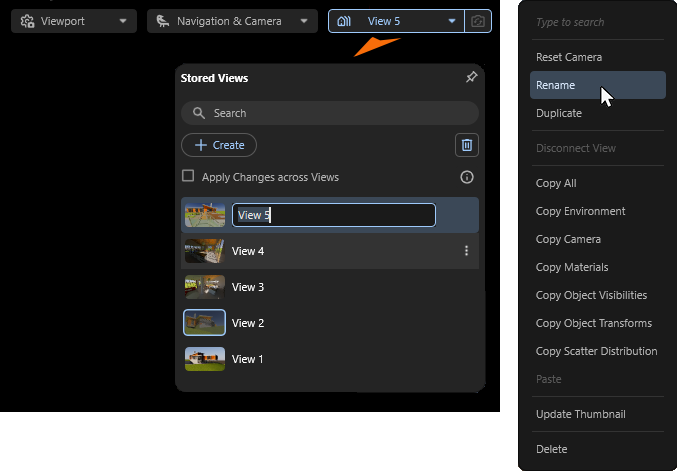Click the View 1 label
This screenshot has height=472, width=677.
click(247, 359)
